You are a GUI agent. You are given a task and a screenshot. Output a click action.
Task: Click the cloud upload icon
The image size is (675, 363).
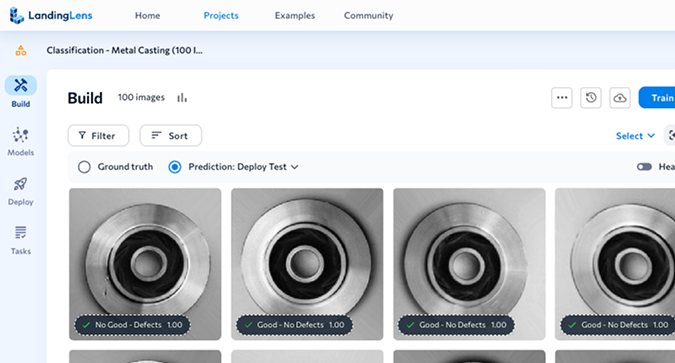620,98
